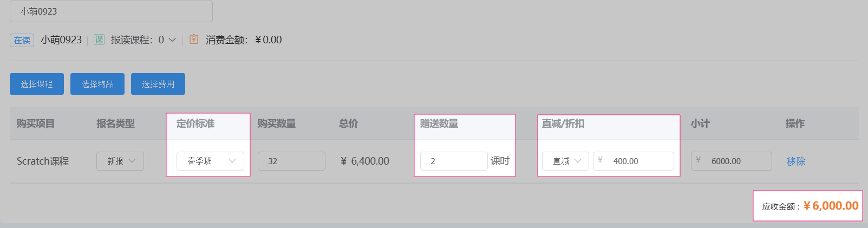Open the 新报 enrollment type dropdown
Screen dimensions: 868x228
(120, 161)
